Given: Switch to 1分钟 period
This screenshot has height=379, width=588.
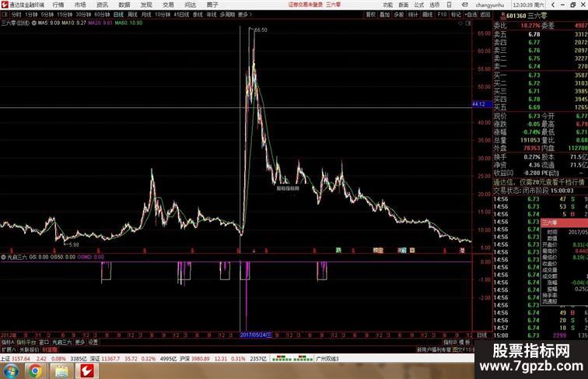Looking at the screenshot, I should tap(31, 15).
